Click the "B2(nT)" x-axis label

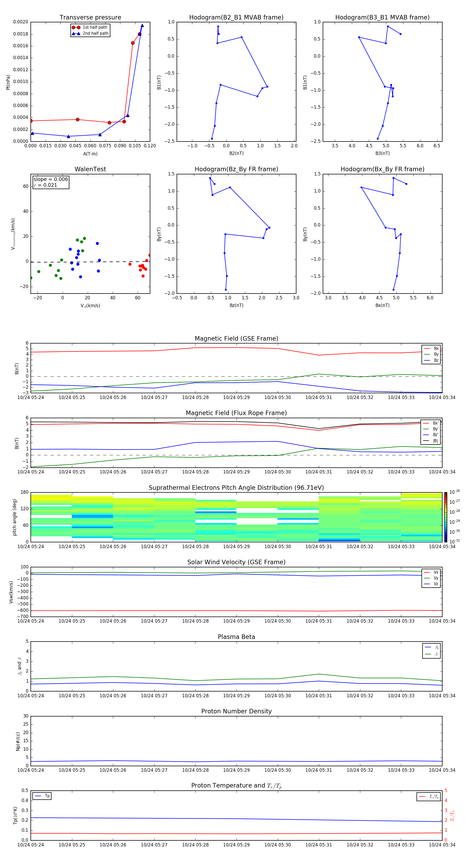(x=236, y=154)
